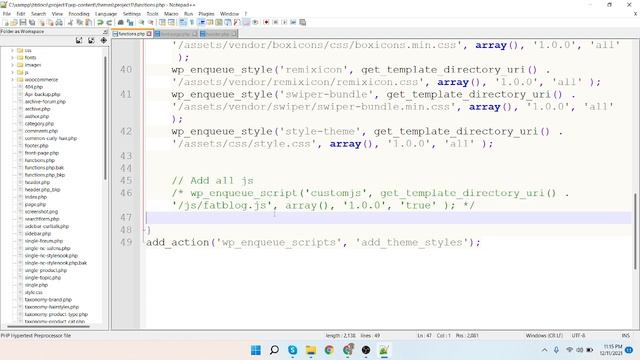Select footer.php in the workspace tree
Viewport: 640px width, 360px height.
tap(36, 146)
